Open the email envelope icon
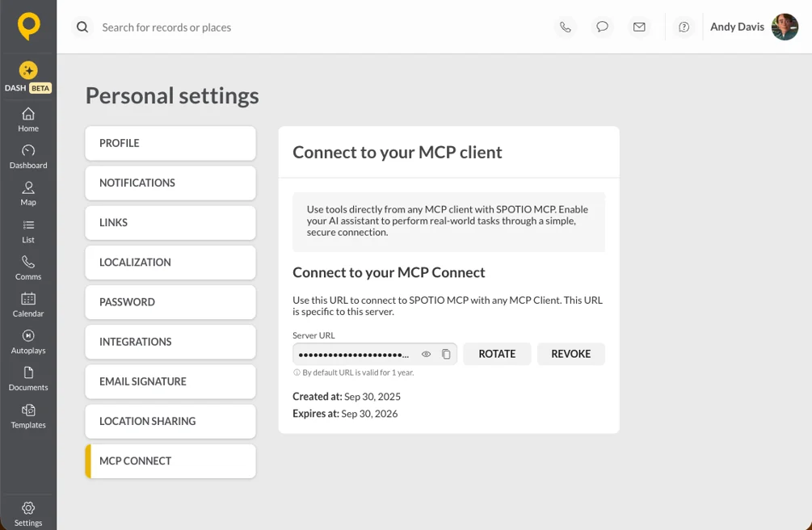 (640, 27)
